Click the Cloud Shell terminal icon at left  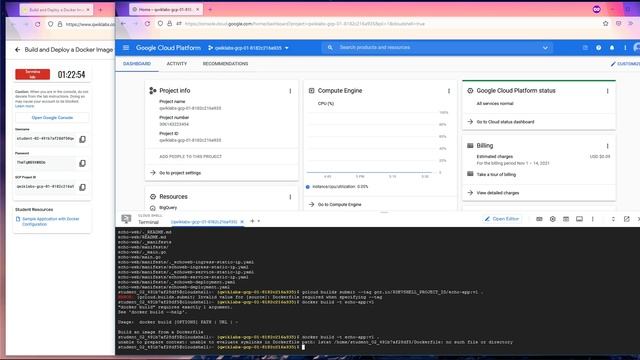click(126, 219)
